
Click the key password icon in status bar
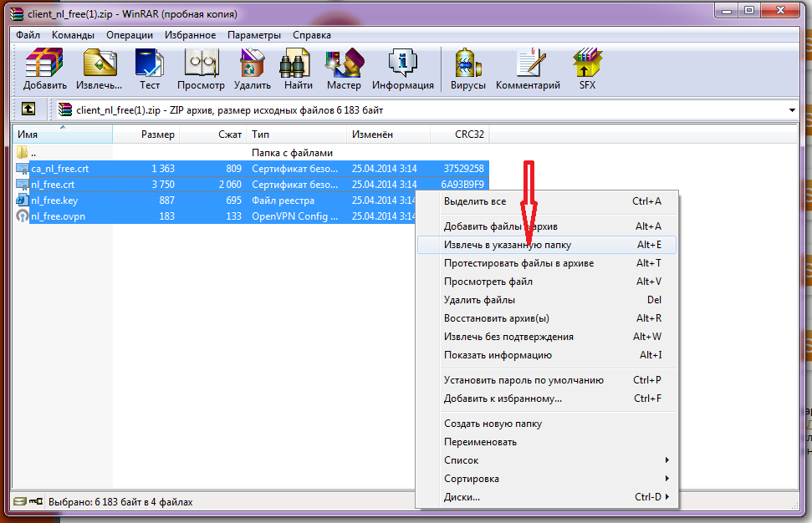pyautogui.click(x=36, y=501)
